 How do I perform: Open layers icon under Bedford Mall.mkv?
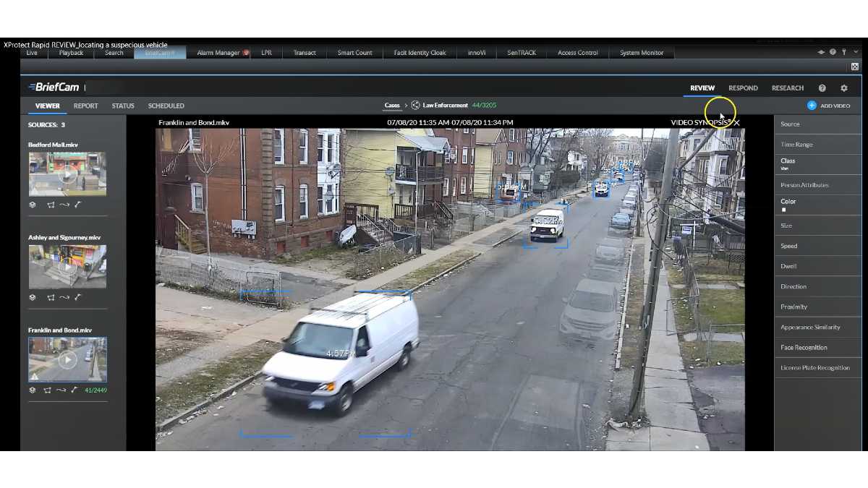click(33, 205)
